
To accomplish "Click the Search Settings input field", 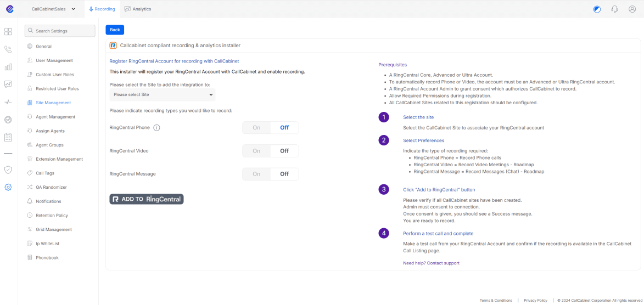I will (x=60, y=31).
